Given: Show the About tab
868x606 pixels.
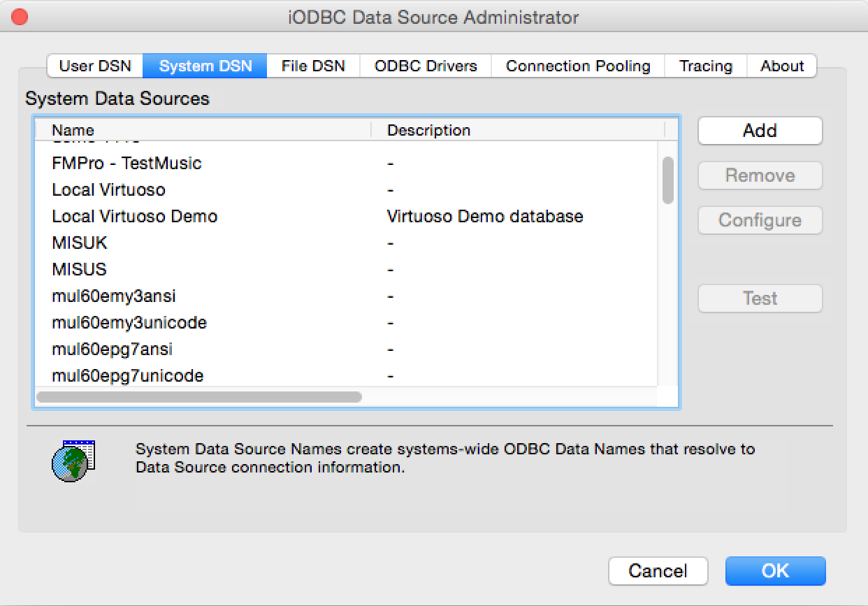Looking at the screenshot, I should click(x=782, y=66).
